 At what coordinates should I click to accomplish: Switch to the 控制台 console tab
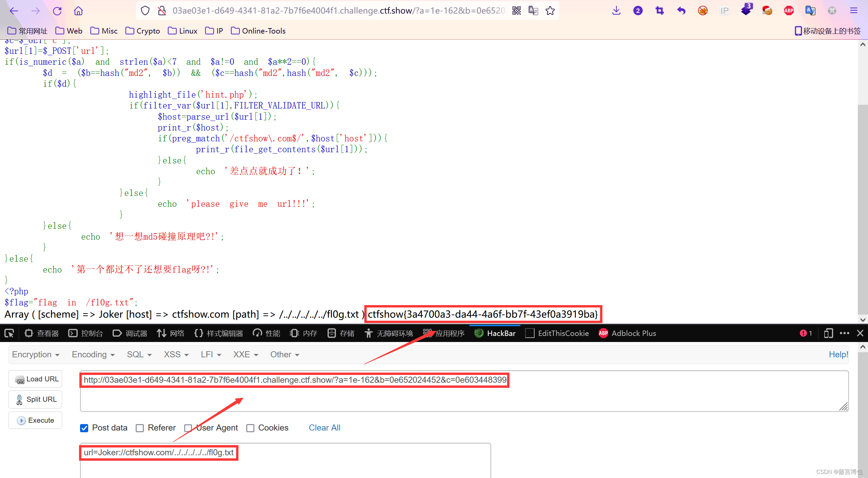pyautogui.click(x=86, y=333)
